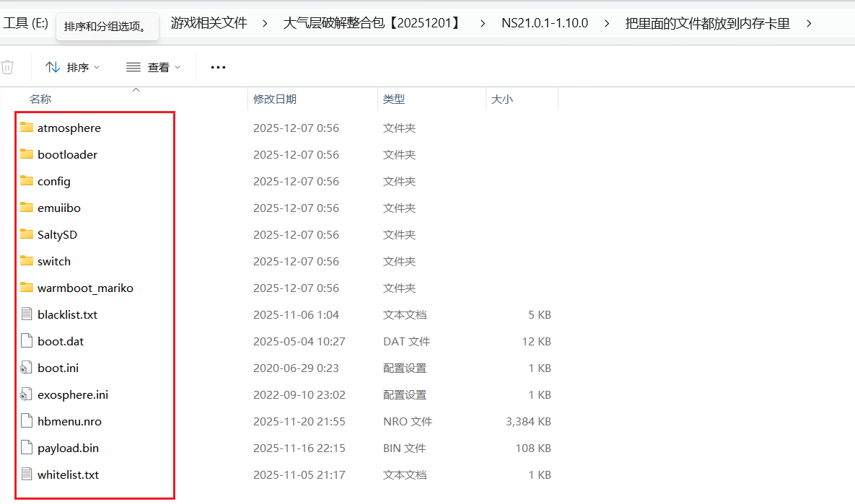Image resolution: width=855 pixels, height=504 pixels.
Task: Sort files by 修改日期 column header
Action: point(275,99)
